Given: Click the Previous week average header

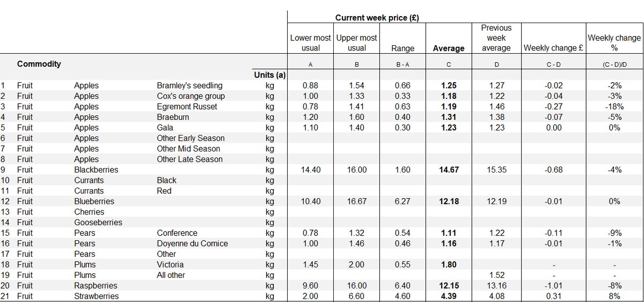Looking at the screenshot, I should (x=496, y=38).
